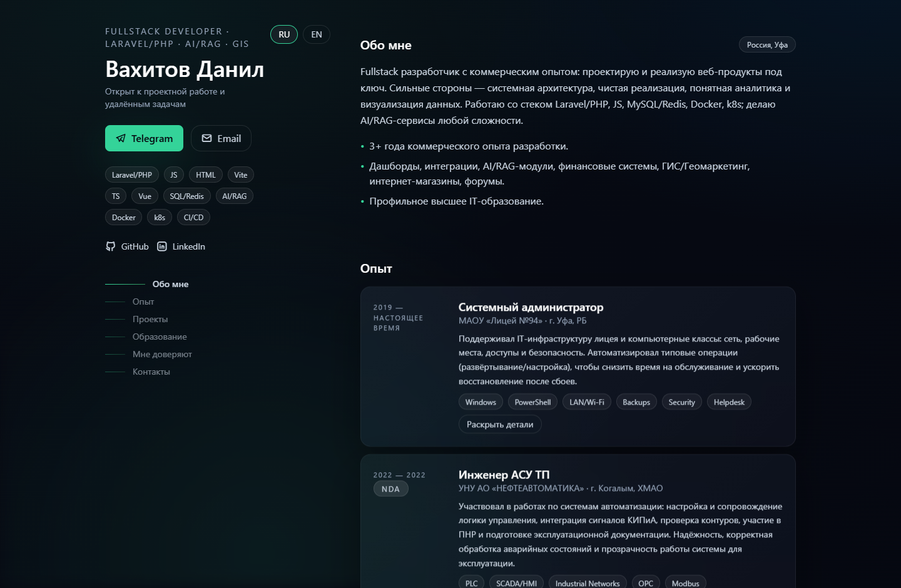The width and height of the screenshot is (901, 588).
Task: Open Образование section from navigation
Action: pos(146,337)
